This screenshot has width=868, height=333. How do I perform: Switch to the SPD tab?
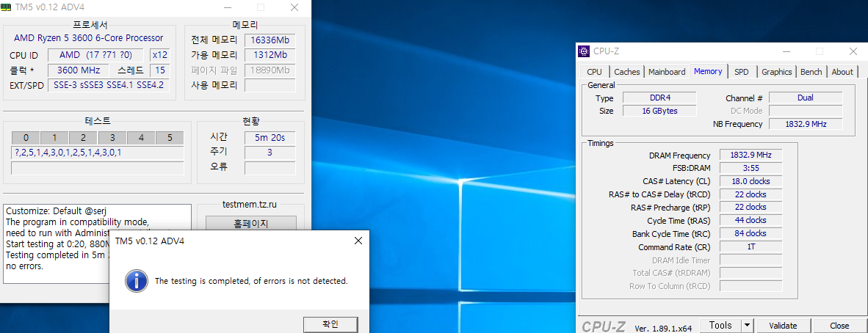[741, 72]
